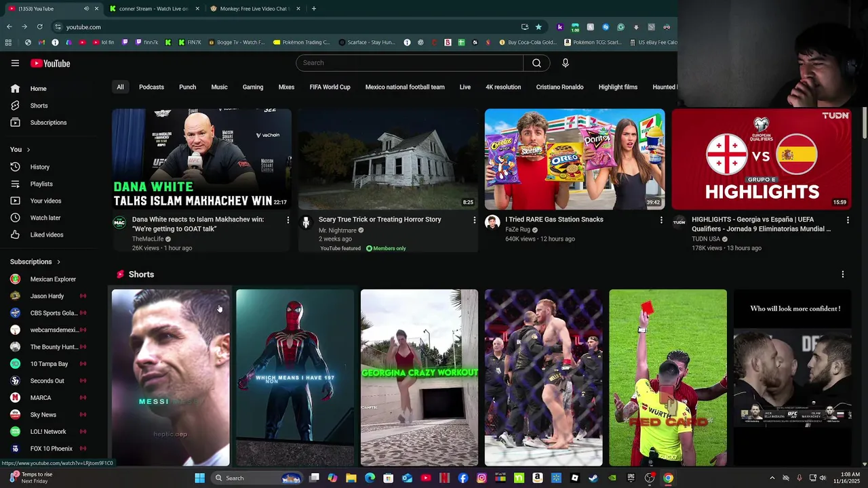This screenshot has width=868, height=488.
Task: Play the Georgia vs Spain highlights thumbnail
Action: tap(762, 159)
